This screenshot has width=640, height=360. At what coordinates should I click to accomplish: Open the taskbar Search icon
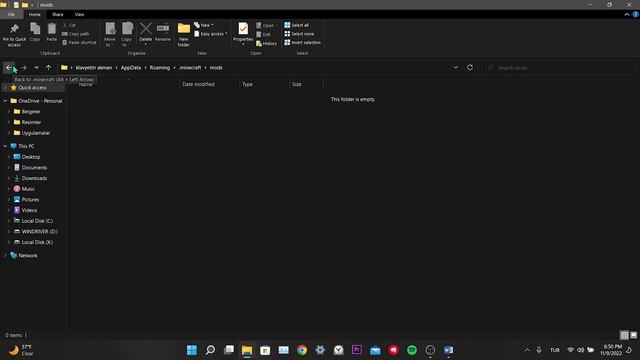[210, 350]
